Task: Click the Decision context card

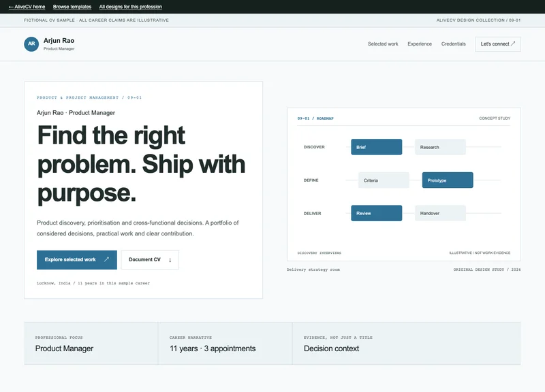Action: [x=407, y=343]
